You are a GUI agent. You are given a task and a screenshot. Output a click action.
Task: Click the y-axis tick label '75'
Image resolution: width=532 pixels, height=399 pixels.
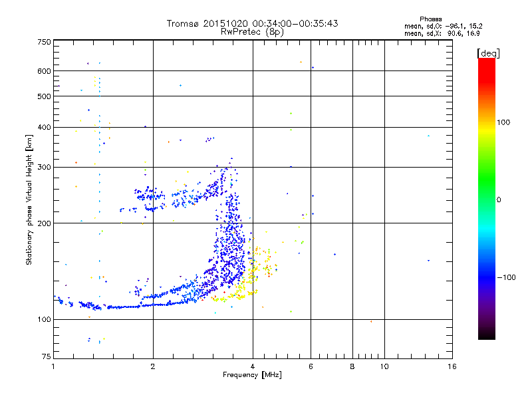click(x=47, y=356)
